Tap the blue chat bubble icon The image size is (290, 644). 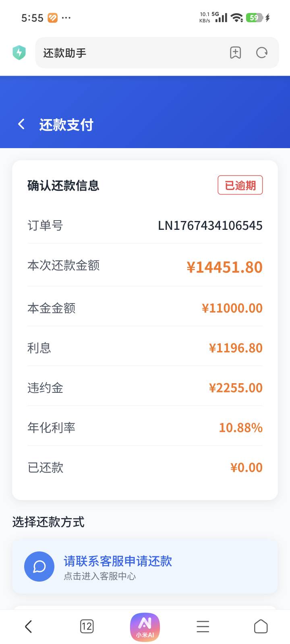tap(39, 567)
